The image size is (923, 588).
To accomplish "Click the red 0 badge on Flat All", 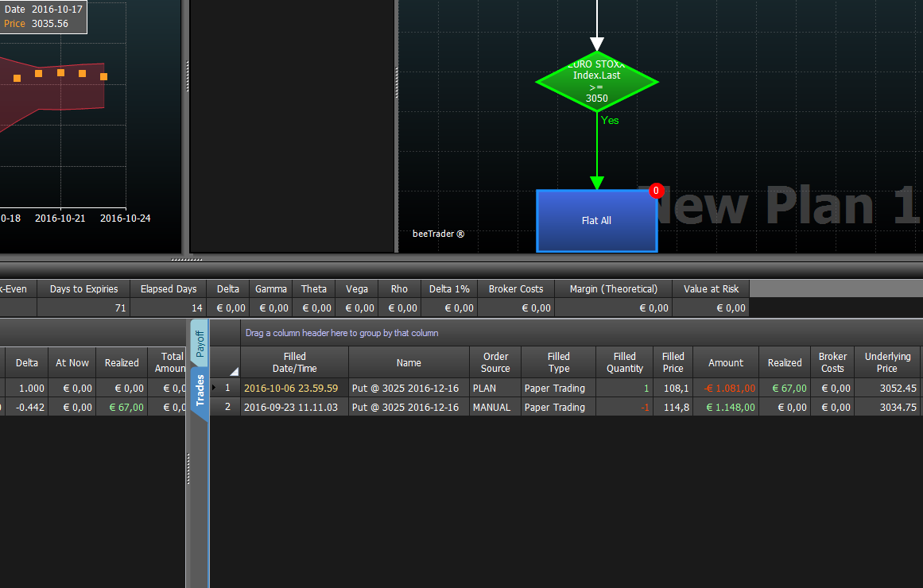I will [x=657, y=191].
